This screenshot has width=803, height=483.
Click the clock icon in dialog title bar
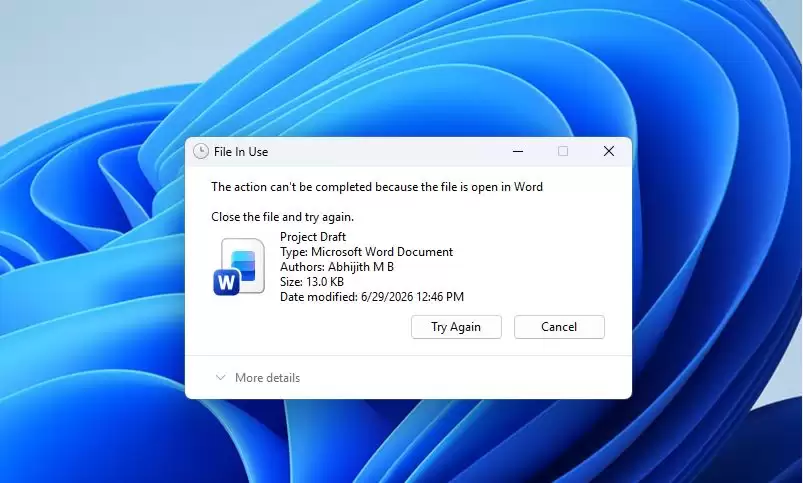[201, 151]
